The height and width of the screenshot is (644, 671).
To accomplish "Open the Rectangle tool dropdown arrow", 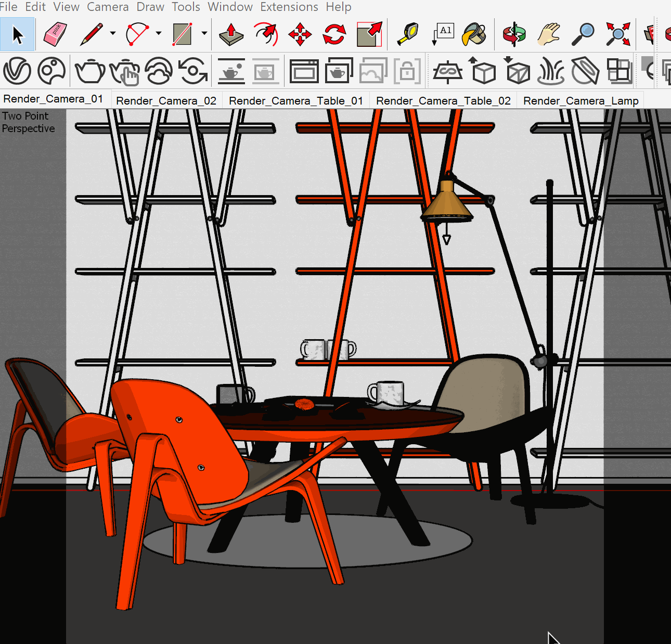I will (x=204, y=33).
